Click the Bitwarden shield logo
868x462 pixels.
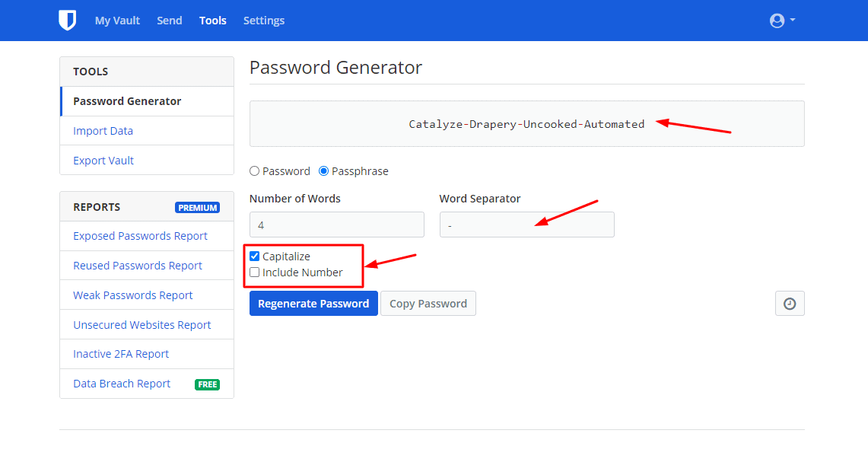(x=68, y=21)
